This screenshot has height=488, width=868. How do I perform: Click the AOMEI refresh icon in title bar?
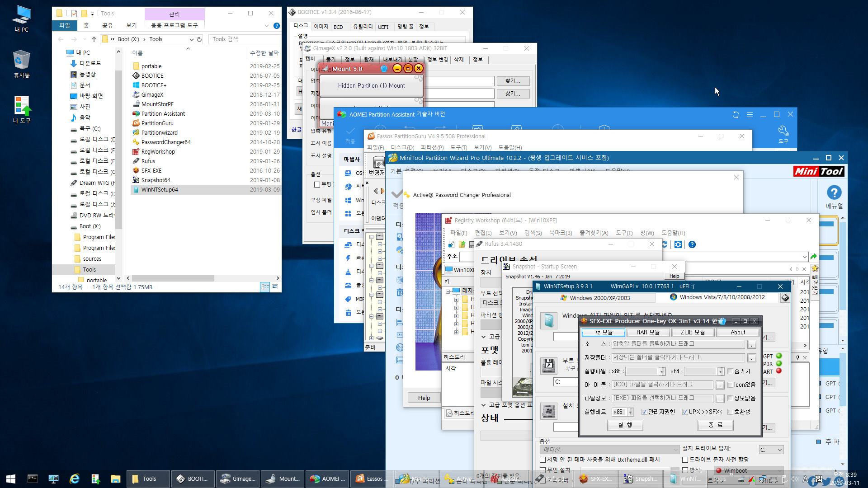point(736,115)
